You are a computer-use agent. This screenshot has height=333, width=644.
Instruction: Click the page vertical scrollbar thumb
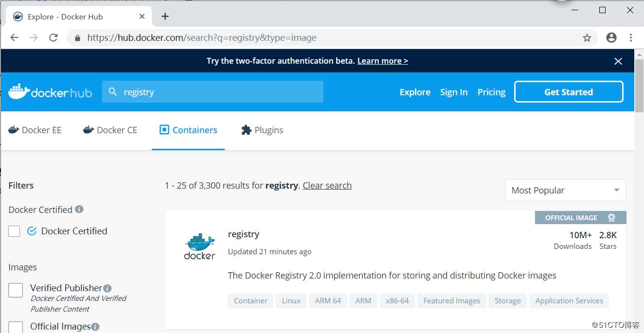point(639,85)
